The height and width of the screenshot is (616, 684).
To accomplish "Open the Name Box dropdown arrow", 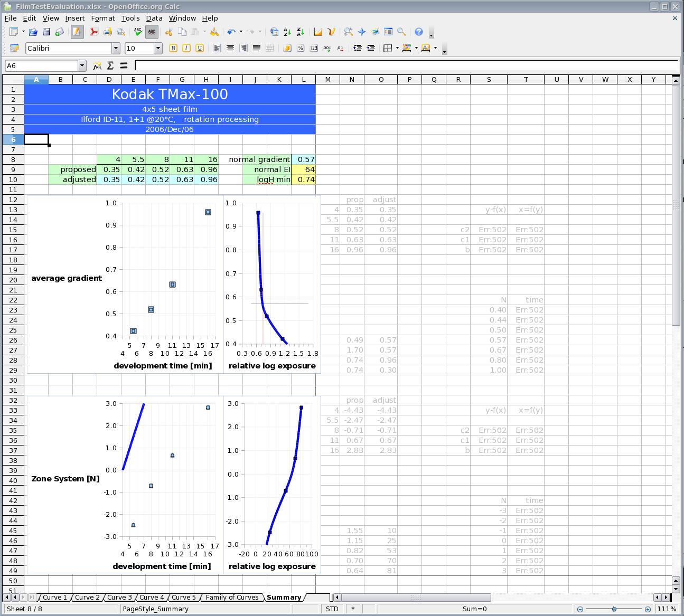I will 82,65.
